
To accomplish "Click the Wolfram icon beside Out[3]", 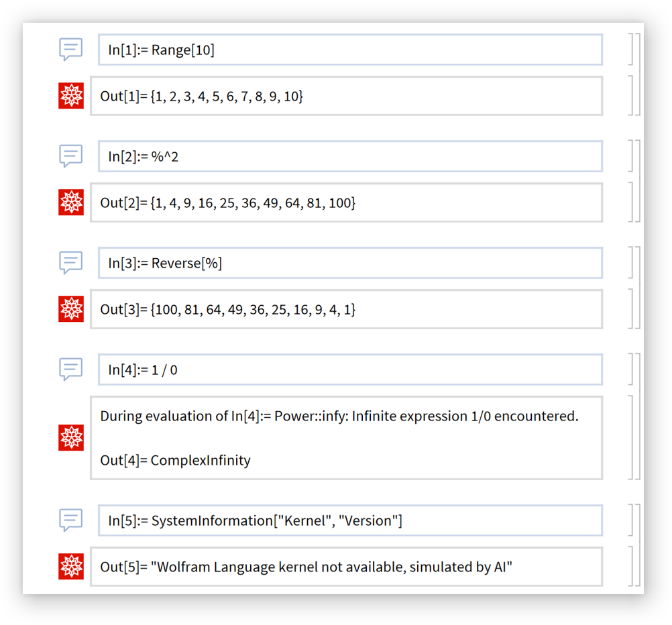I will (x=71, y=308).
